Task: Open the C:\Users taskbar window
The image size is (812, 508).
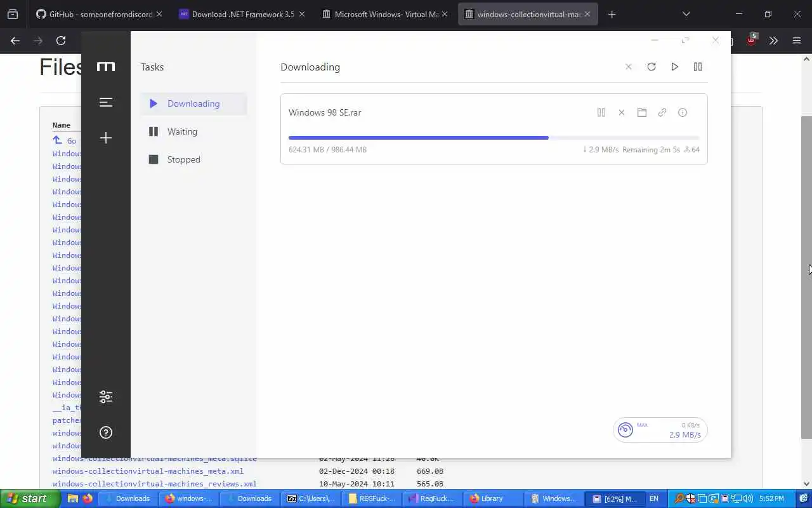Action: (x=311, y=498)
